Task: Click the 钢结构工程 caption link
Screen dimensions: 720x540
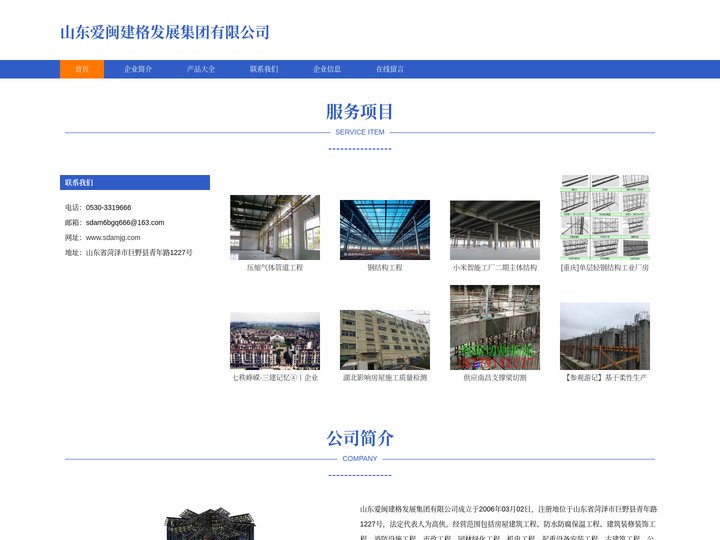Action: click(385, 268)
